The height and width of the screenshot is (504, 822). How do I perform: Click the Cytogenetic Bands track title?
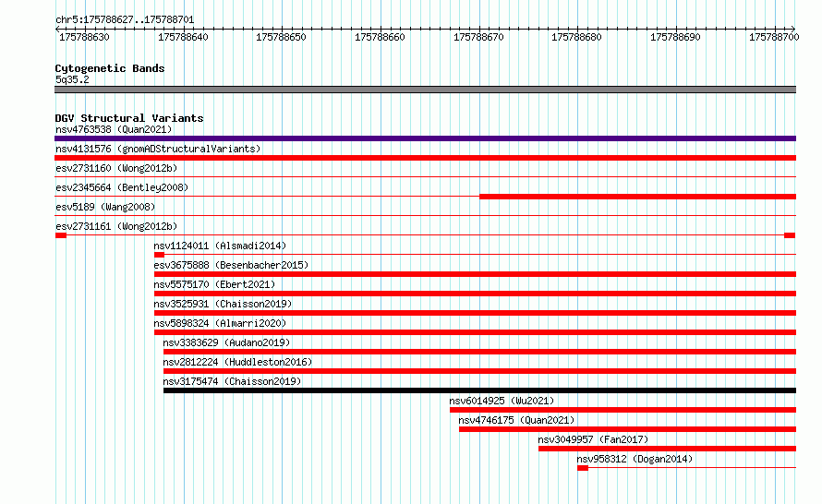(110, 68)
